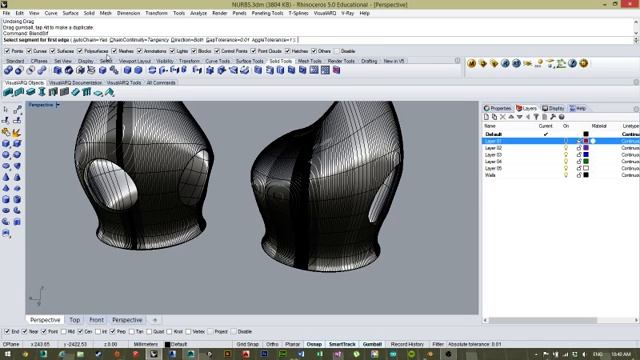Open the Surface menu
This screenshot has height=360, width=640.
tap(70, 13)
